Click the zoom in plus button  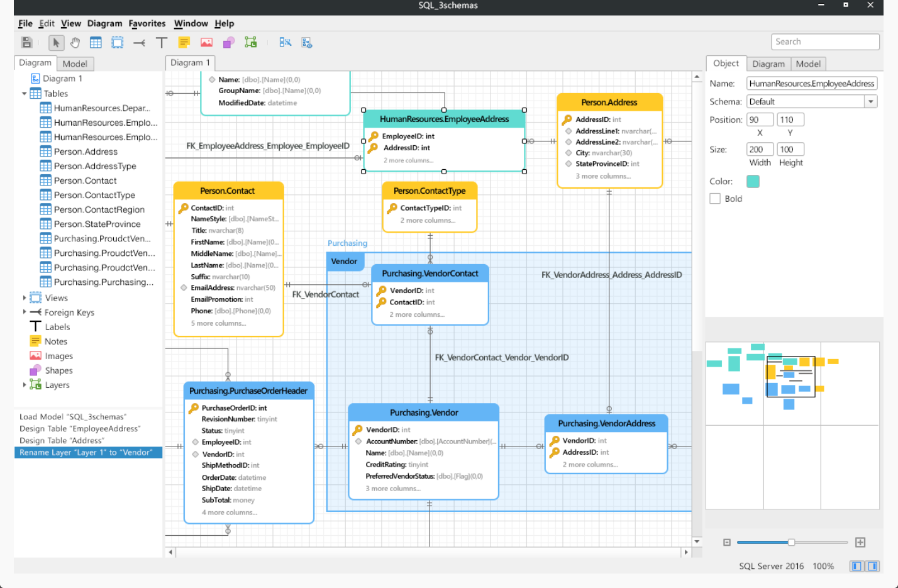click(860, 542)
